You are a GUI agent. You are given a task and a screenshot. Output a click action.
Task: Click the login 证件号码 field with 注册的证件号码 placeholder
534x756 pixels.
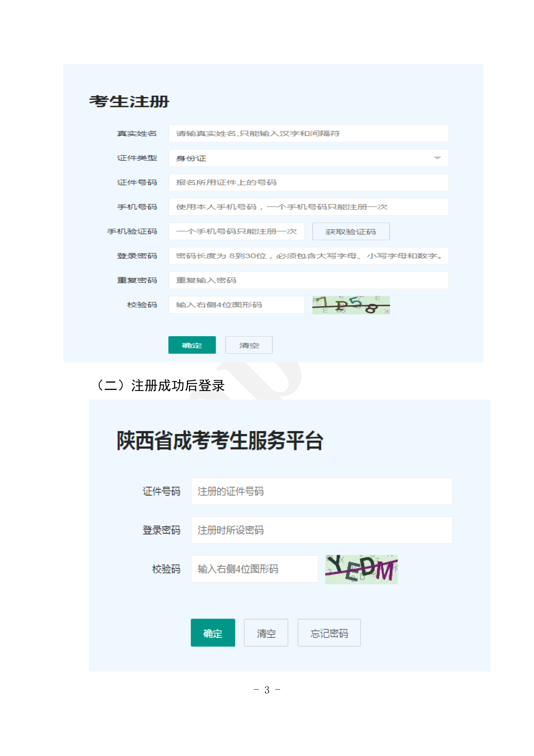[321, 491]
